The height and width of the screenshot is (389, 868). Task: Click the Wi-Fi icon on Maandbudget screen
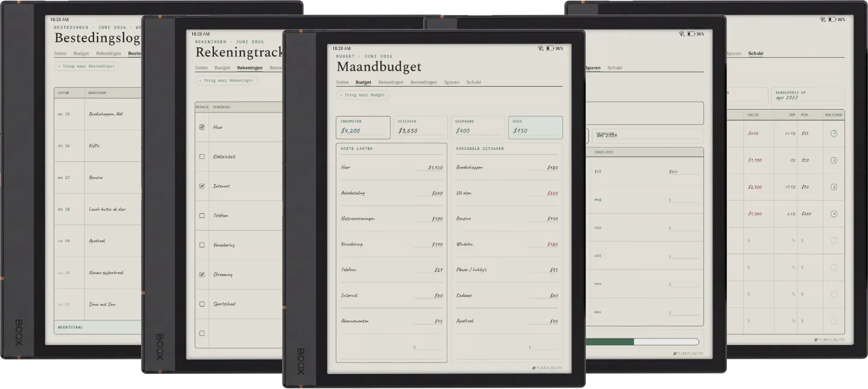click(x=541, y=48)
